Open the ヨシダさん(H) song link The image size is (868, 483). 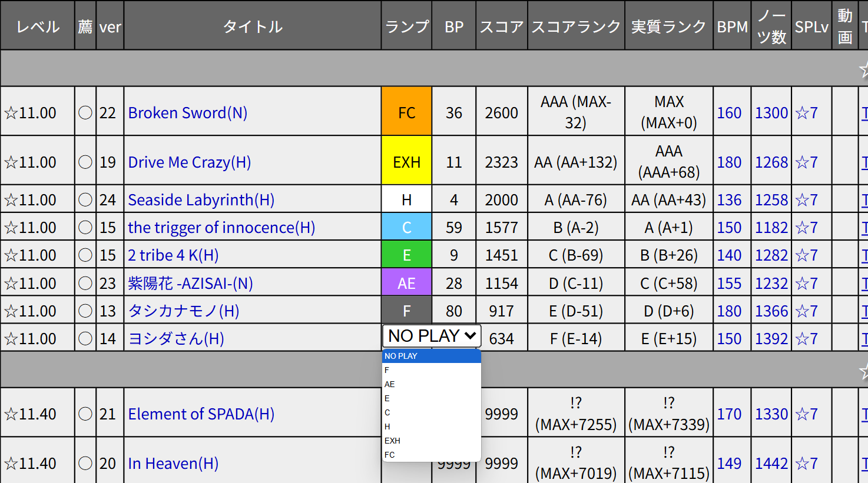pos(176,338)
